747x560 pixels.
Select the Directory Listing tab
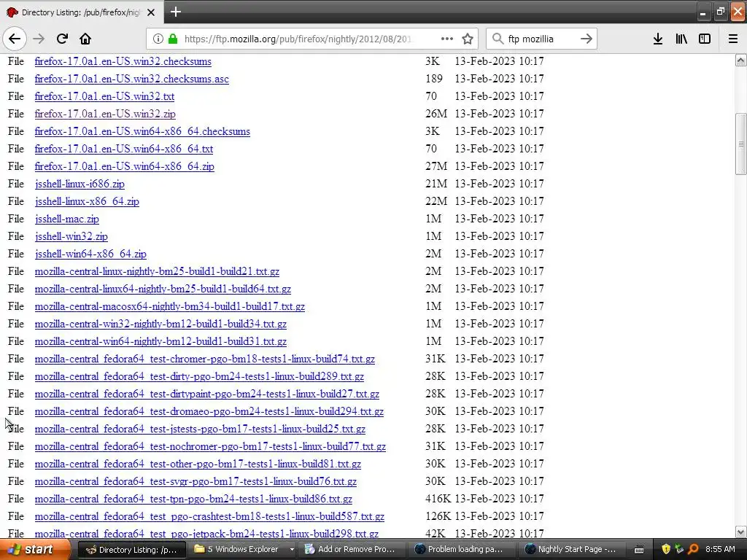click(82, 12)
